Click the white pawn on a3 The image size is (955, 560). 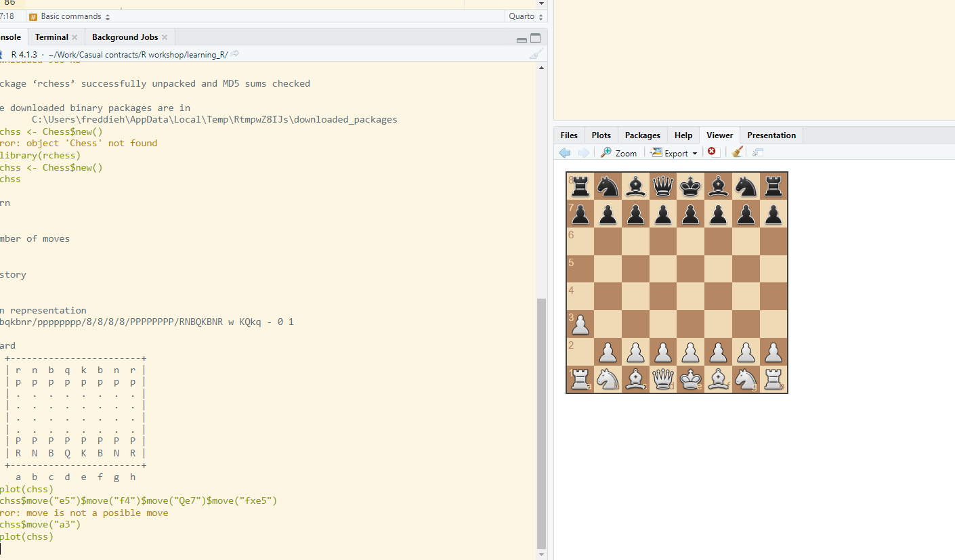point(580,324)
